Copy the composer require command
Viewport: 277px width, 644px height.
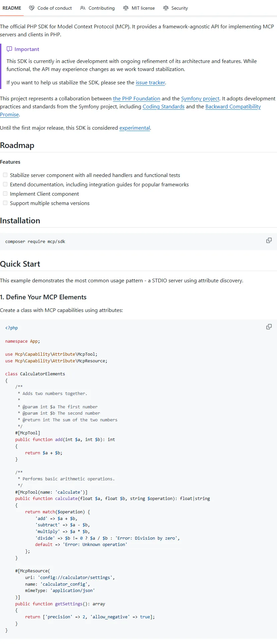269,240
